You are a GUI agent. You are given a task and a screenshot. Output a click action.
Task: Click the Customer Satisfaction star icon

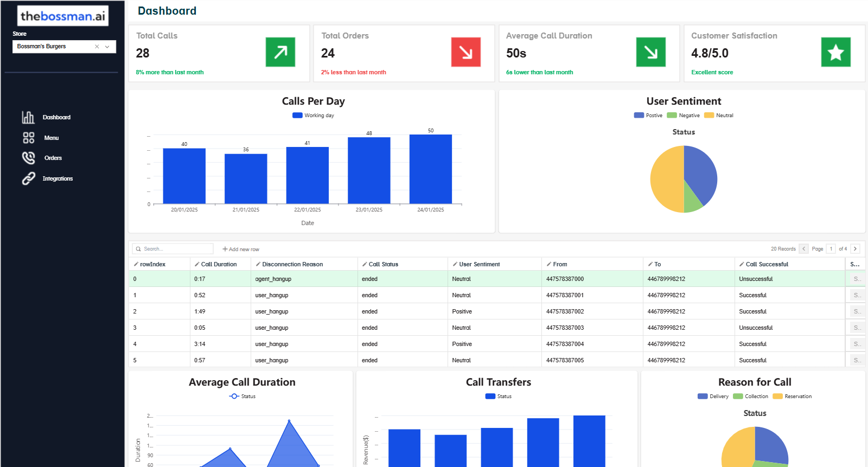click(835, 52)
